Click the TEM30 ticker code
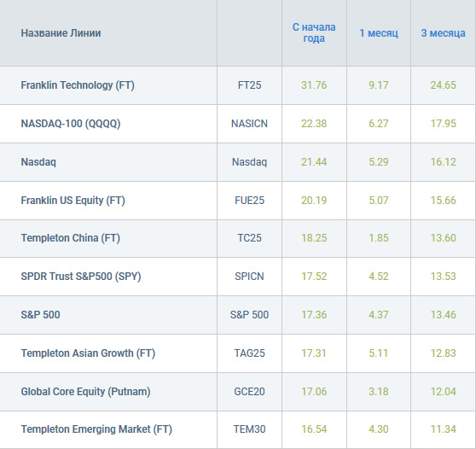The width and height of the screenshot is (476, 449). pyautogui.click(x=249, y=429)
